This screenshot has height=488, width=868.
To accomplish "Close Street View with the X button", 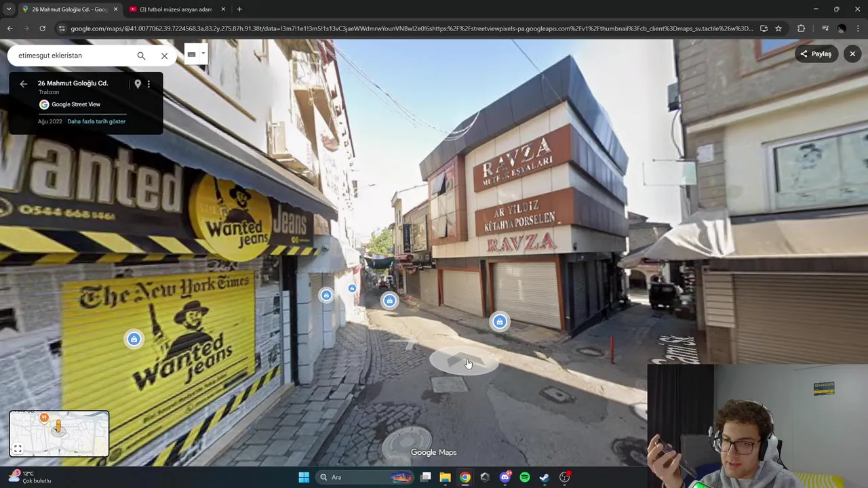I will pyautogui.click(x=852, y=54).
